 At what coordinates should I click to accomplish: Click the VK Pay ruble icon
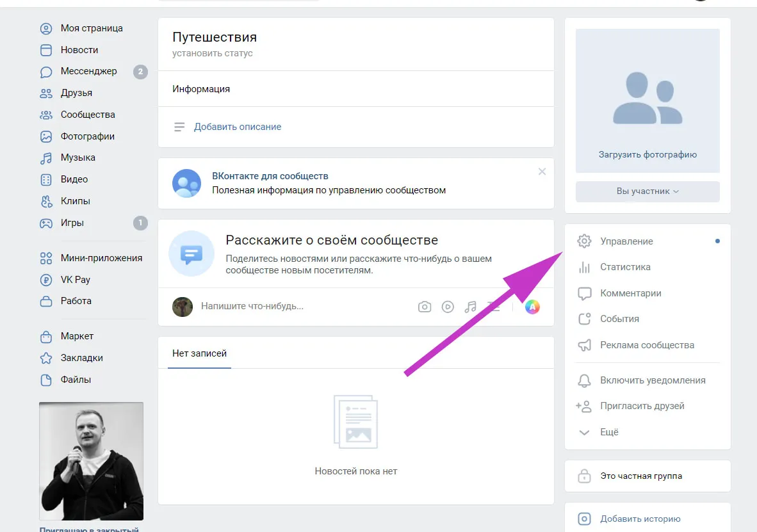tap(46, 280)
